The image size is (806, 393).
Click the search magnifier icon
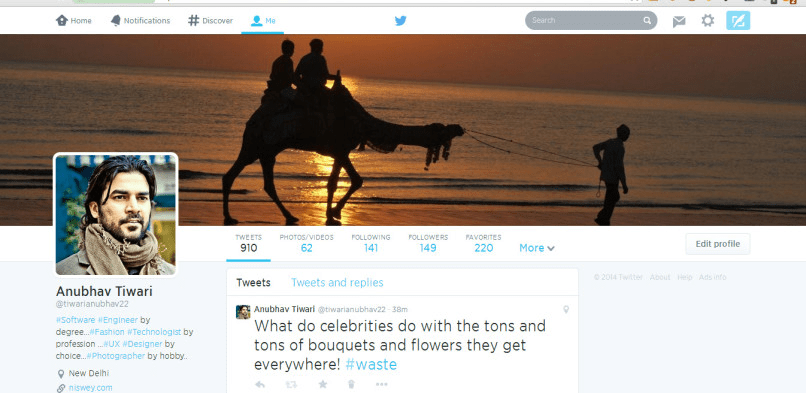pos(647,21)
